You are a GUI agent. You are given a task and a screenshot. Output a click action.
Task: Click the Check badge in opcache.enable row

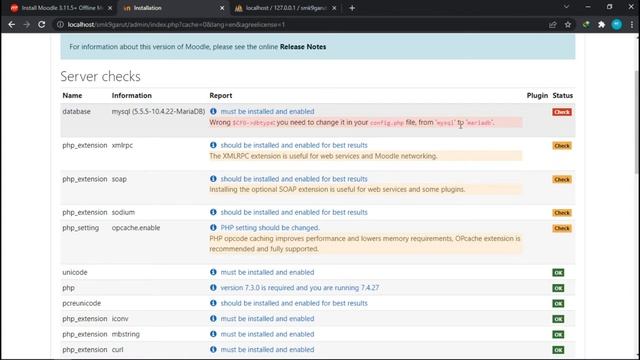562,228
